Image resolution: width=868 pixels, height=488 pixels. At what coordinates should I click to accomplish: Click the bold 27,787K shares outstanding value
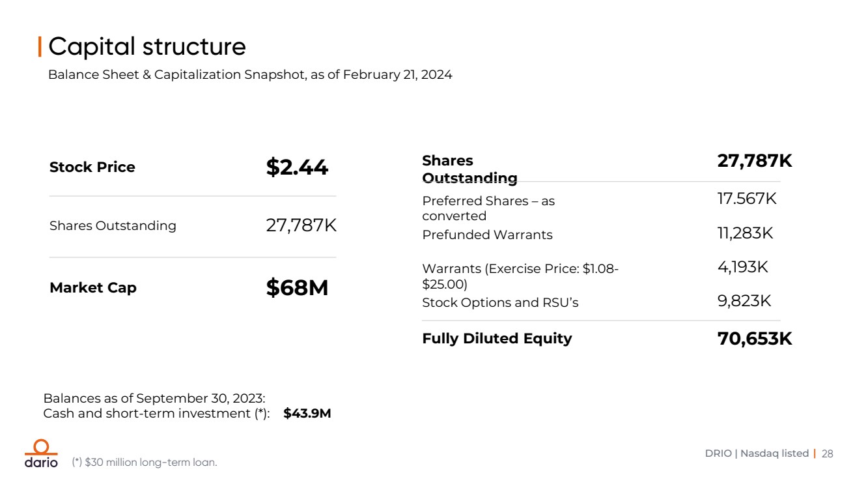(755, 161)
